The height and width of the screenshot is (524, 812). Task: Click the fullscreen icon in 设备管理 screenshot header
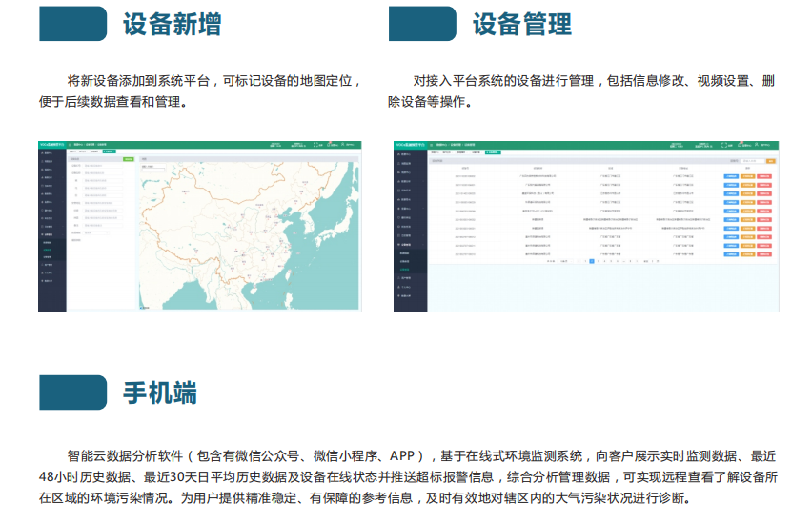pos(724,145)
